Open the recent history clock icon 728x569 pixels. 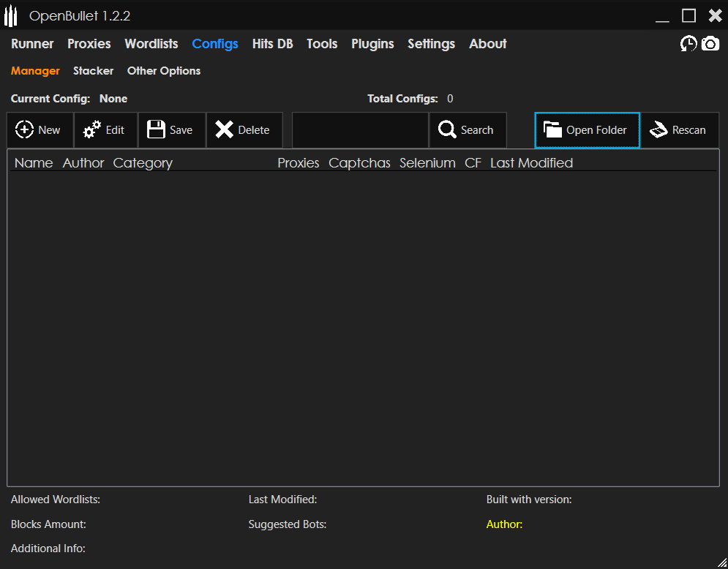[688, 44]
